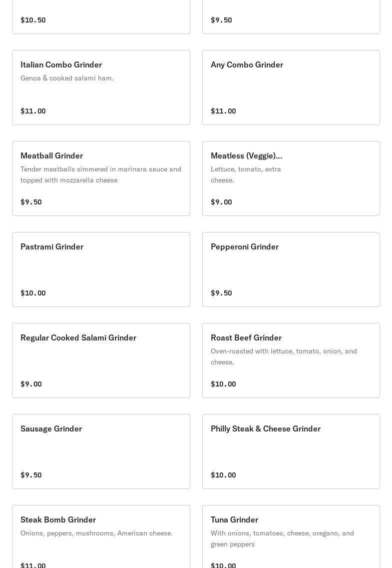
Task: Click the oven-roasted roast beef description
Action: coord(284,356)
